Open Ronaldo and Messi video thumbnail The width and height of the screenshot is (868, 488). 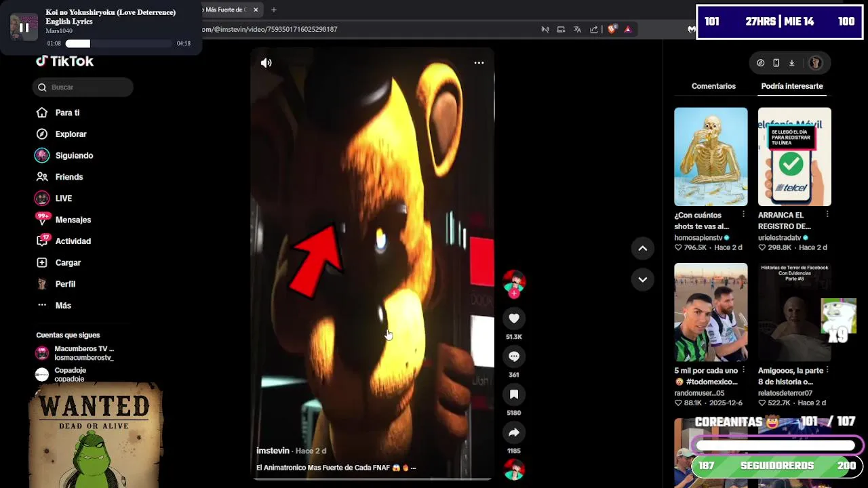pos(711,312)
